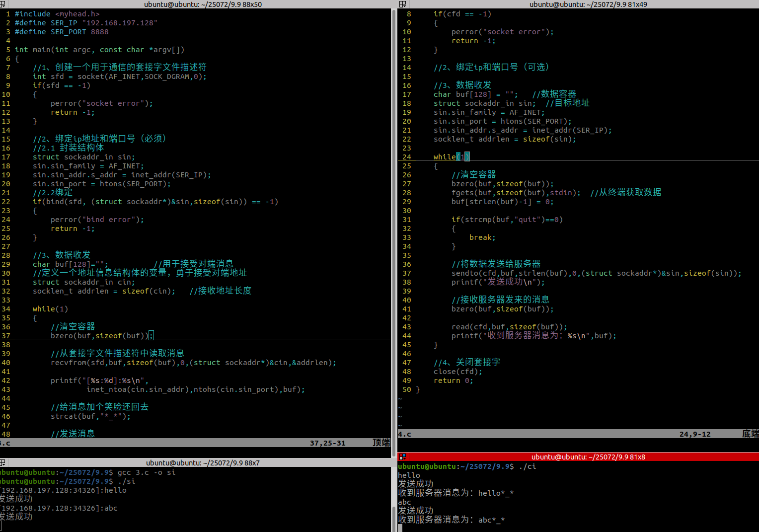Click the '#include <myhead.h>' line
This screenshot has height=532, width=759.
click(57, 14)
